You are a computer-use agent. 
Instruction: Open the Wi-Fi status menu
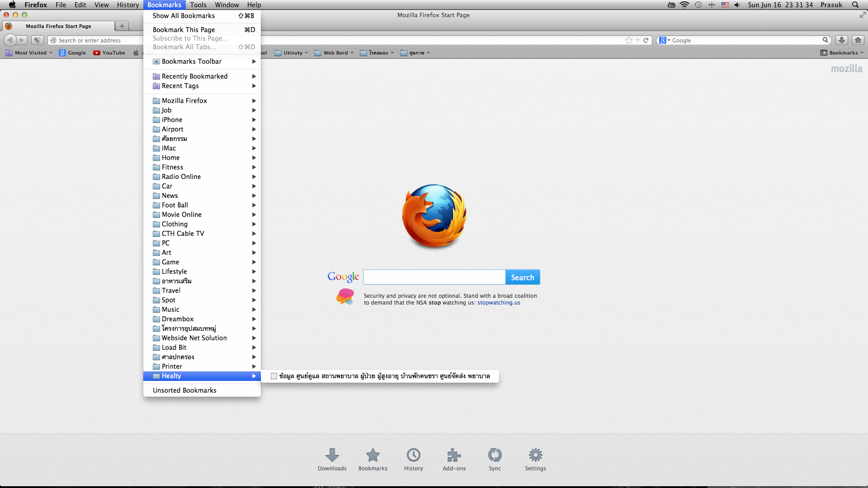[684, 5]
